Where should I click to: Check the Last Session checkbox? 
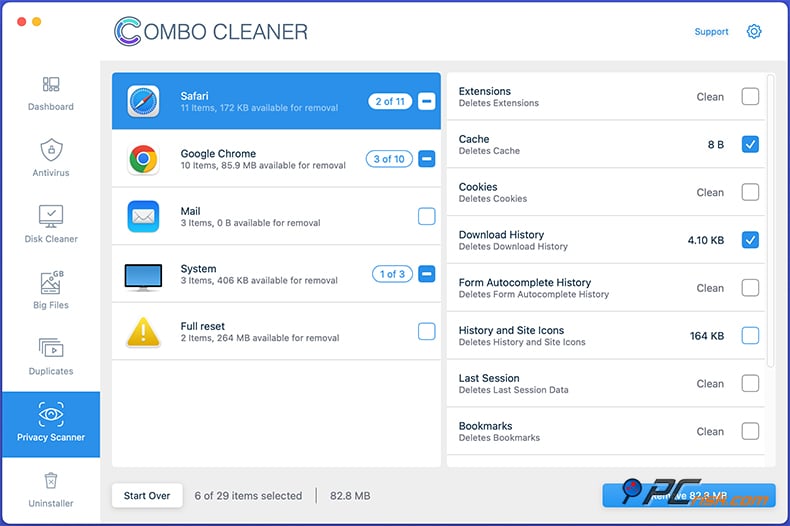point(750,383)
